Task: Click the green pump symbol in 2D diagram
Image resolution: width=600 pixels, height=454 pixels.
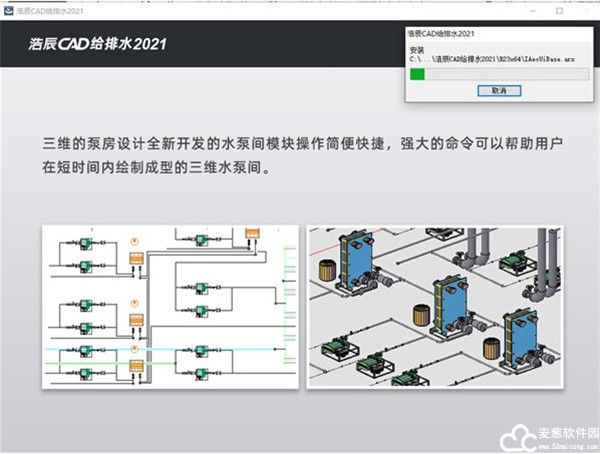Action: click(x=86, y=244)
